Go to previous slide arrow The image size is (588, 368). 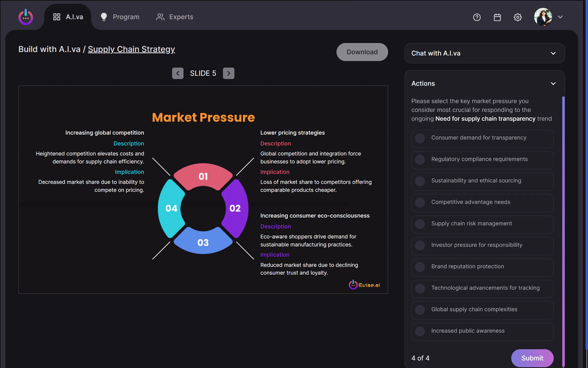click(178, 73)
